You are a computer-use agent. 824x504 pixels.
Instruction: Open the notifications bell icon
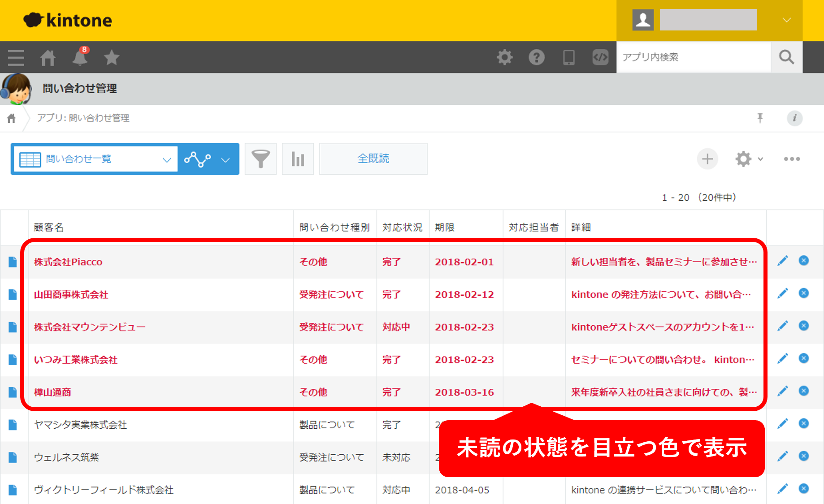click(80, 58)
